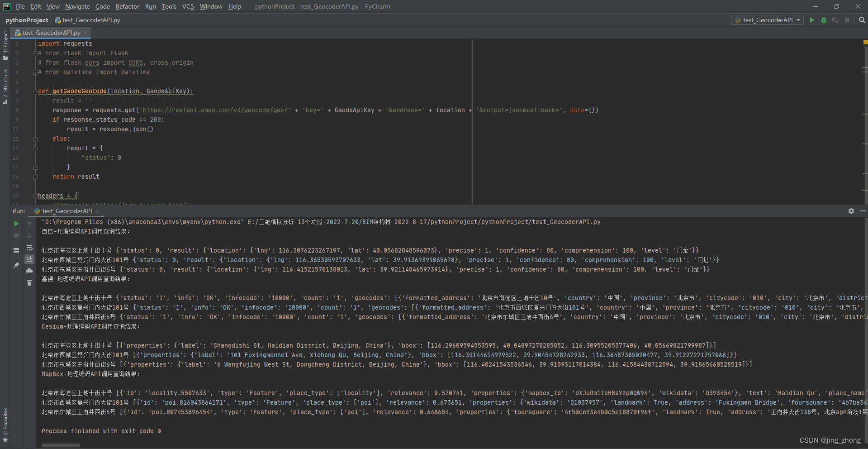868x449 pixels.
Task: Open the Run menu
Action: (151, 6)
